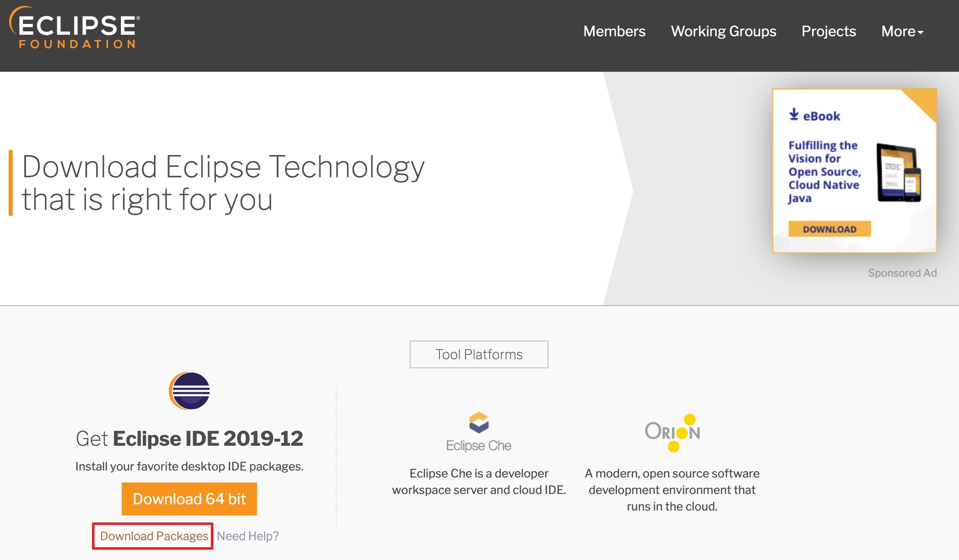Click the Eclipse Che description text
Image resolution: width=959 pixels, height=560 pixels.
point(479,481)
